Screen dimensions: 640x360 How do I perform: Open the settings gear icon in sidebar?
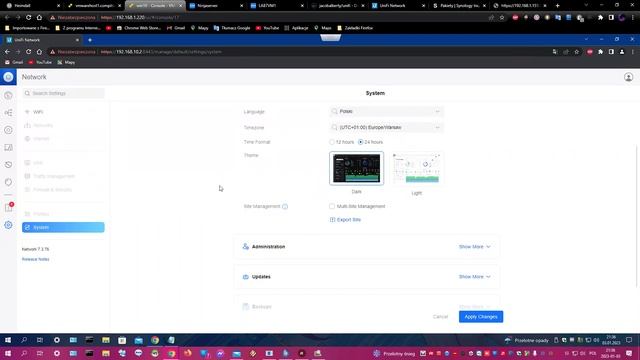(8, 225)
